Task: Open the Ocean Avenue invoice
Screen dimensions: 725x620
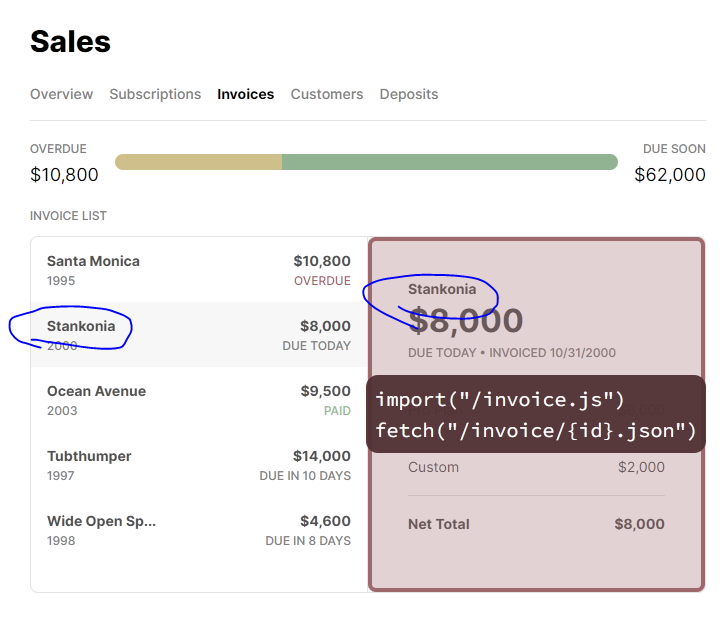Action: (x=199, y=400)
